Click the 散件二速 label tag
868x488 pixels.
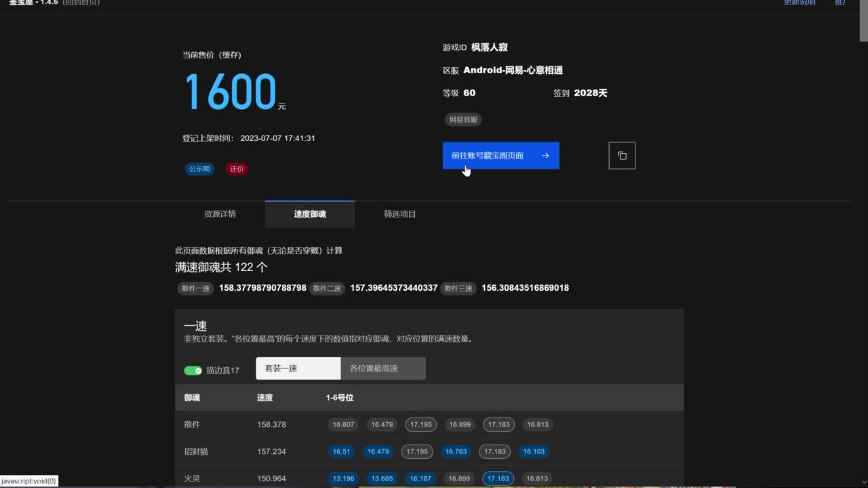click(x=326, y=288)
